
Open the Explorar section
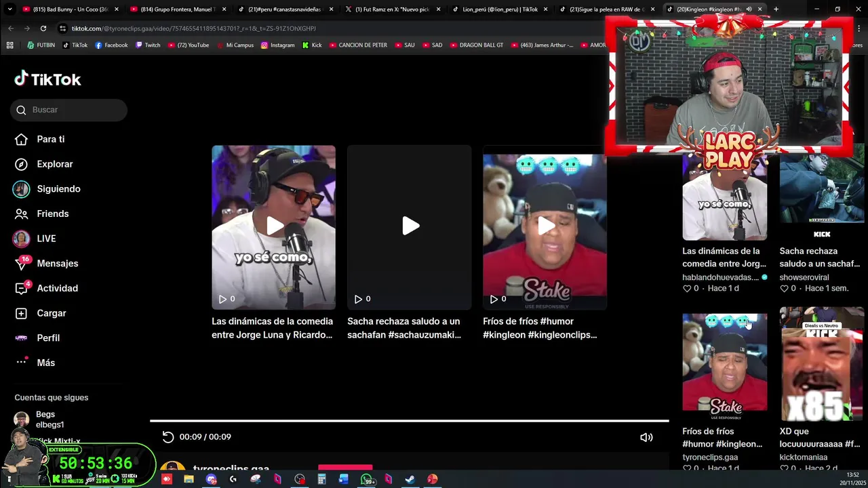pyautogui.click(x=44, y=164)
